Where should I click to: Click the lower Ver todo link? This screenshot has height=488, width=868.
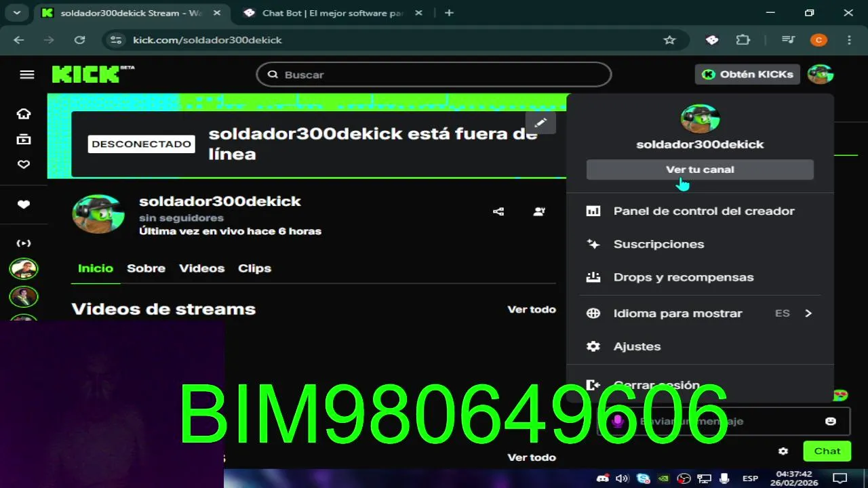click(x=532, y=457)
